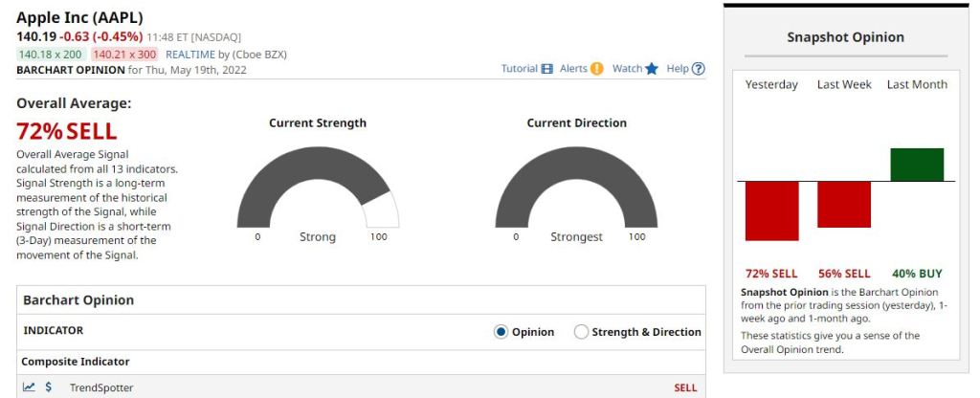This screenshot has height=398, width=980.
Task: Open Alerts via the orange exclamation icon
Action: 597,69
